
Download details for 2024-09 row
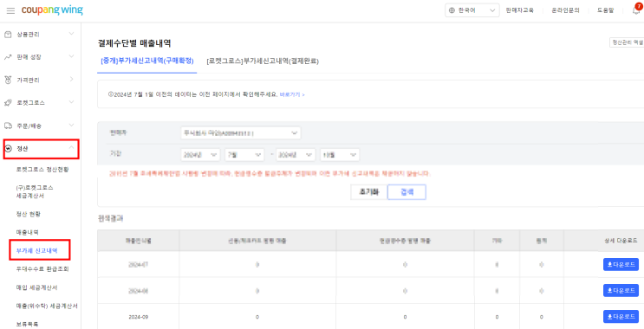pyautogui.click(x=621, y=317)
